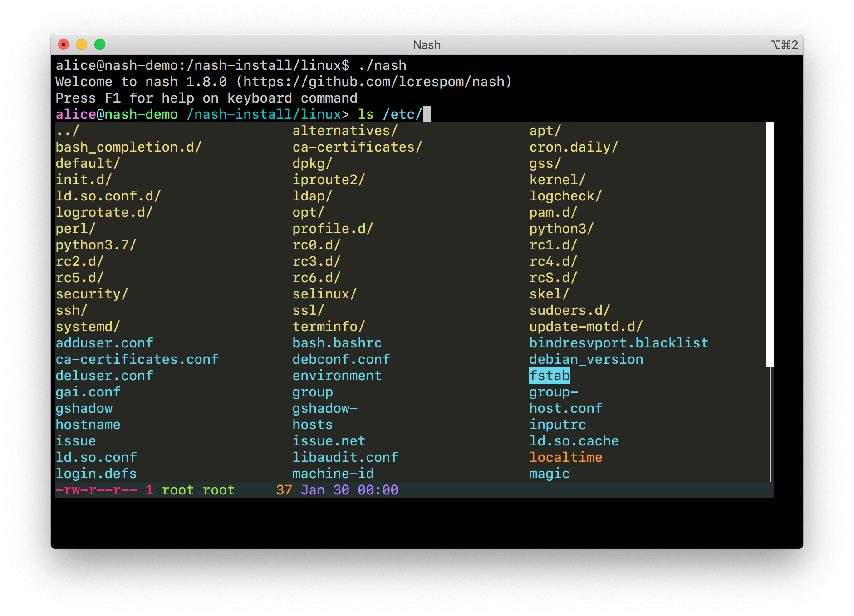Select the systemd/ directory entry

pyautogui.click(x=88, y=327)
